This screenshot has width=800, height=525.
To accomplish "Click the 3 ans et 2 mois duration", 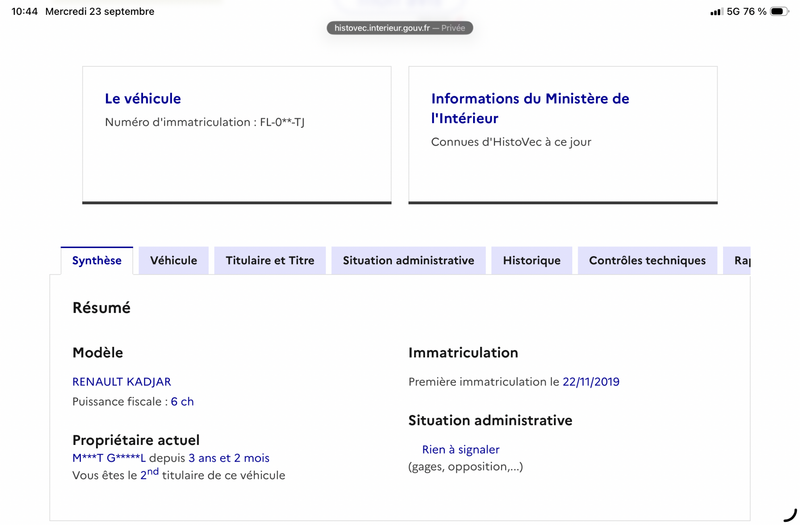I will [229, 458].
